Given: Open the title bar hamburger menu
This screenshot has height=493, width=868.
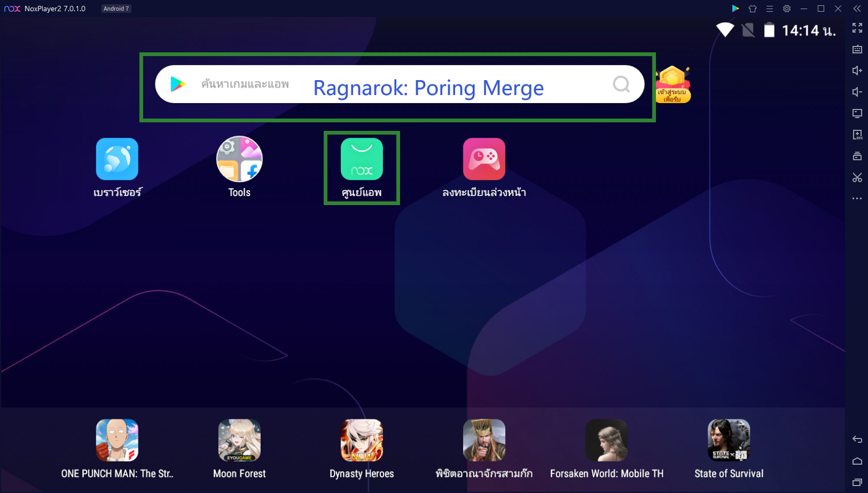Looking at the screenshot, I should [x=770, y=9].
